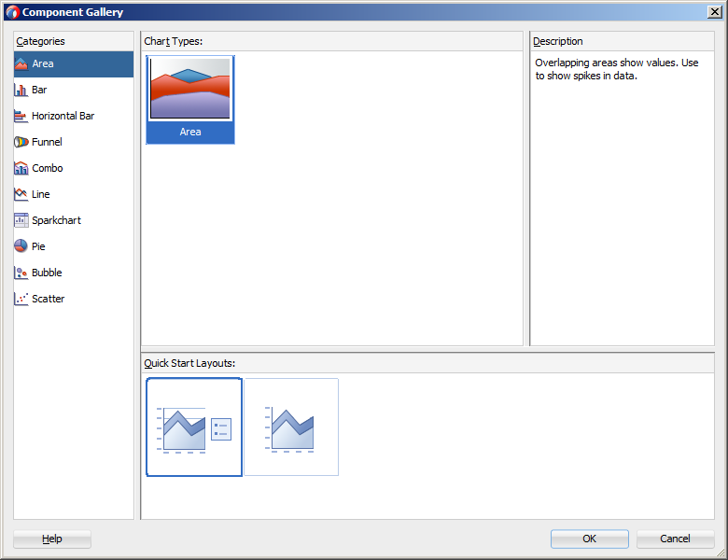This screenshot has width=728, height=560.
Task: Click the Bar category label
Action: click(39, 91)
